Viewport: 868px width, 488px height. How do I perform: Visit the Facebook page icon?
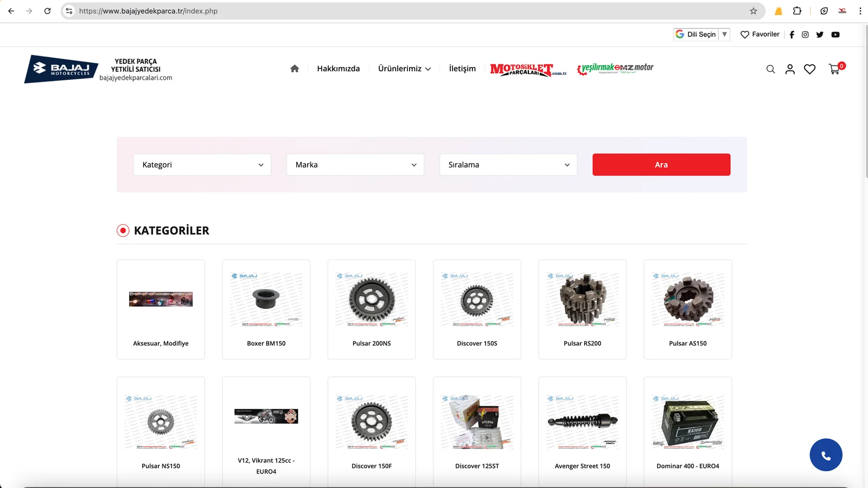click(792, 35)
